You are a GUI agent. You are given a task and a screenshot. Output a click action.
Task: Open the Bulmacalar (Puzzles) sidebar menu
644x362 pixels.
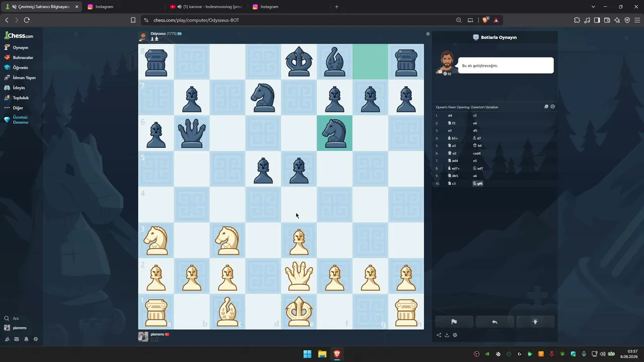click(x=19, y=57)
